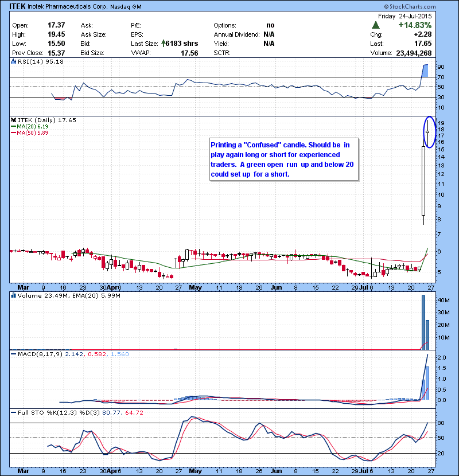This screenshot has height=476, width=459.
Task: Click the green arrow before 6183 shrs
Action: (x=164, y=44)
